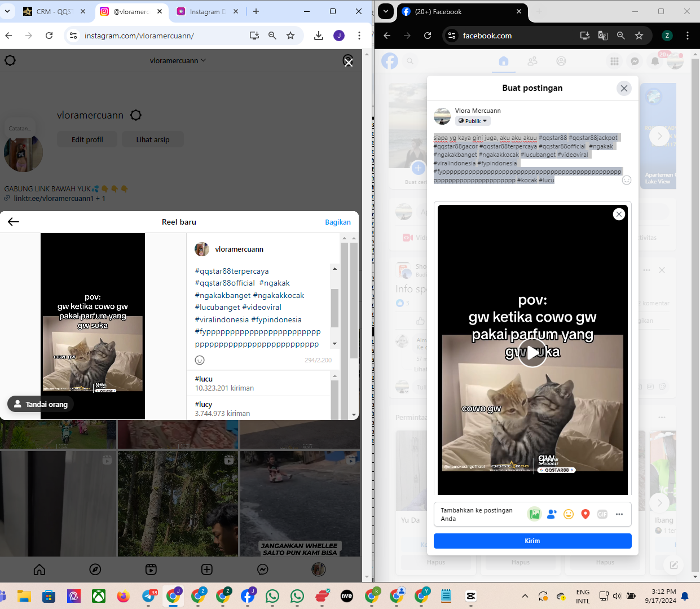Click translate icon in Facebook browser address bar

pyautogui.click(x=603, y=36)
